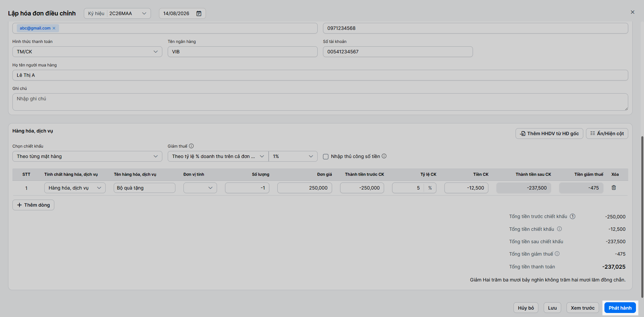
Task: Show info tooltip for Giảm thuế
Action: [192, 146]
